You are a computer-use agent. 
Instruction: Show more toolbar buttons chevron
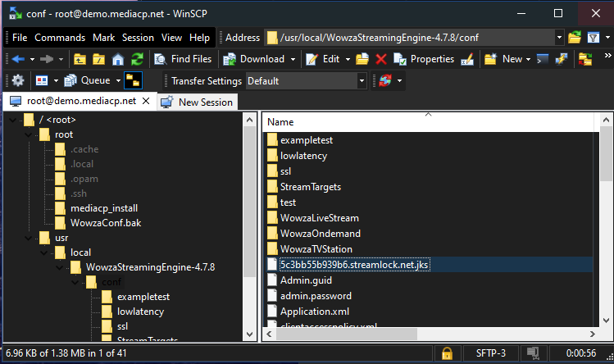click(x=607, y=55)
